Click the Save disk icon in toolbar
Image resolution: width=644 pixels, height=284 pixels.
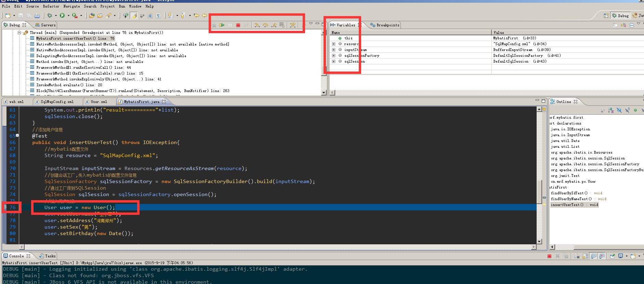tap(21, 15)
